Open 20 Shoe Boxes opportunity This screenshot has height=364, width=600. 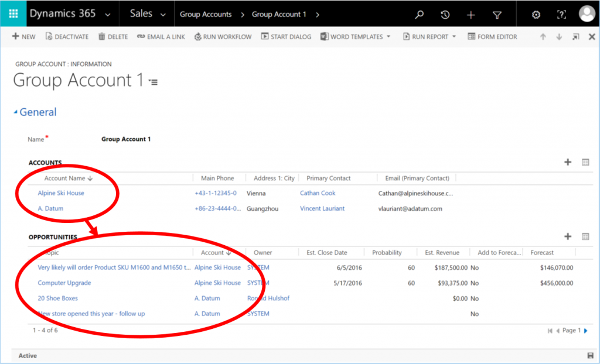click(58, 298)
